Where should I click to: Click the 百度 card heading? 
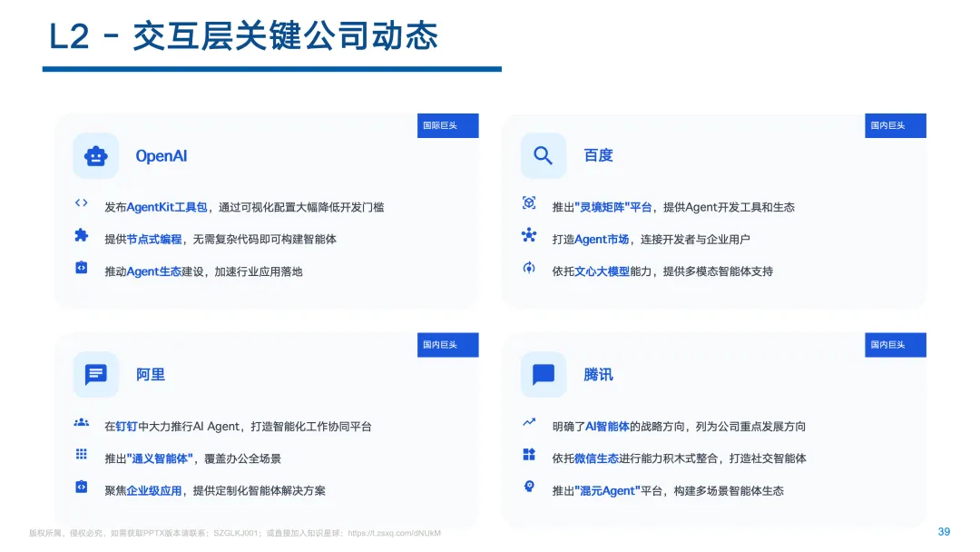(x=598, y=155)
